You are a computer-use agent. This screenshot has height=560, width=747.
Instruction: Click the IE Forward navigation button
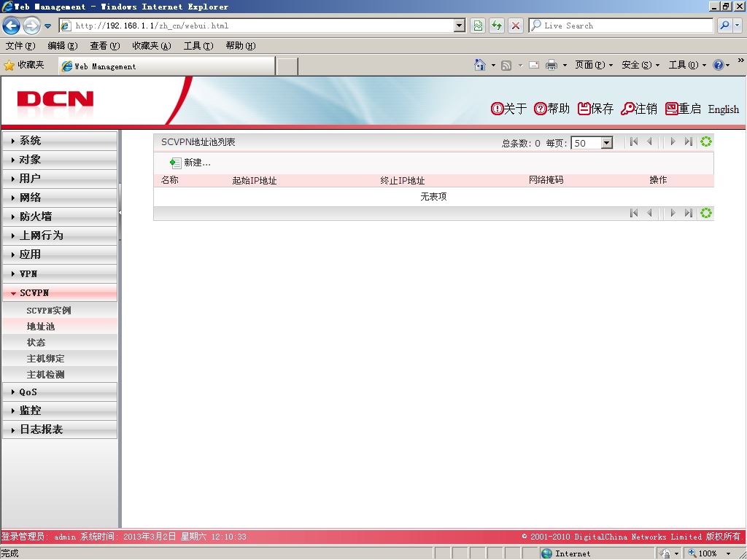pos(31,26)
